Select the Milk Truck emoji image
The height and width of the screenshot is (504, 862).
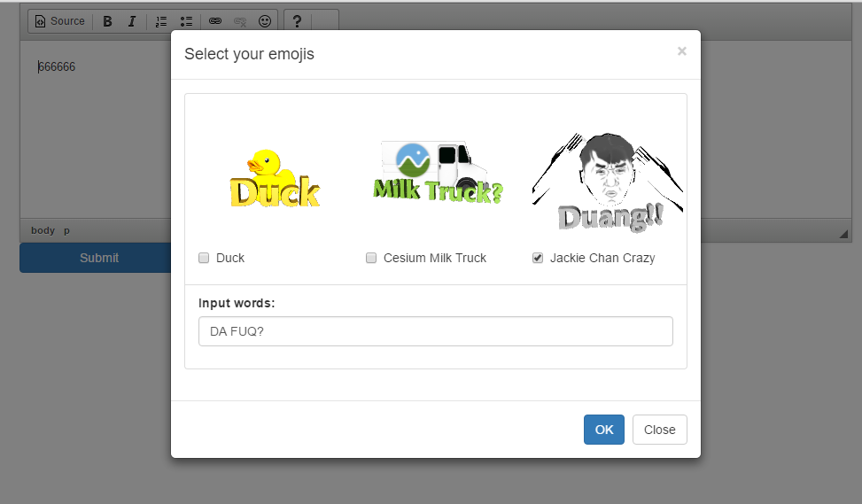point(439,172)
